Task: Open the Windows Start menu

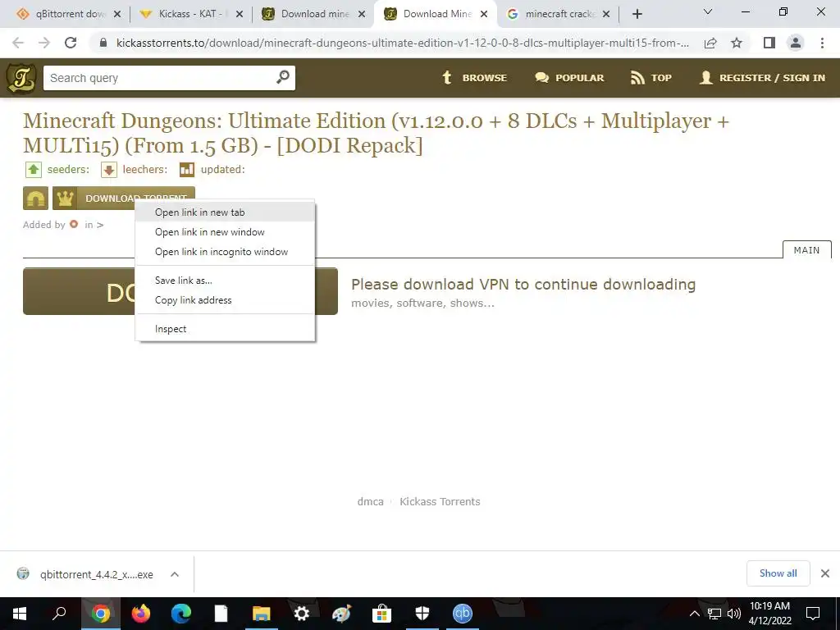Action: 20,614
